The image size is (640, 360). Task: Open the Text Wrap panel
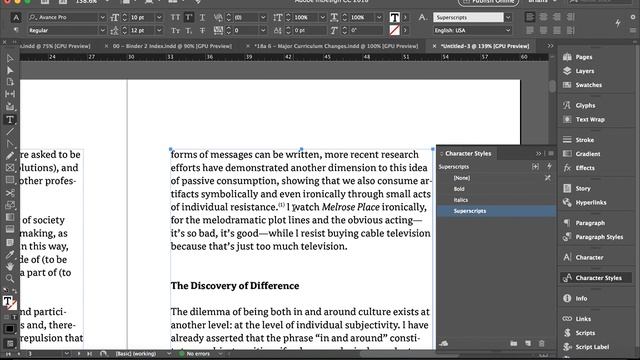[584, 119]
